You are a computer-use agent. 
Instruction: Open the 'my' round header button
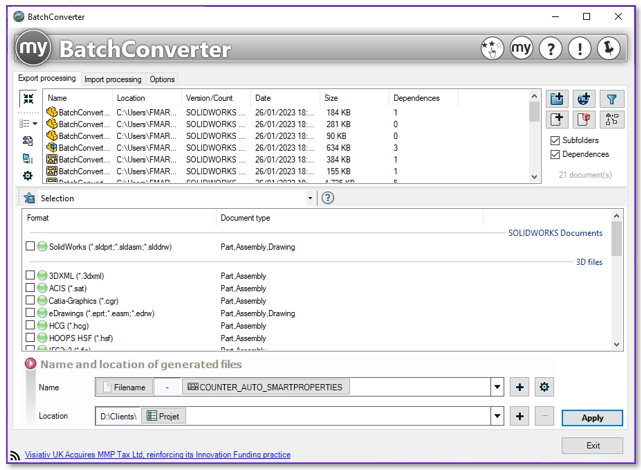(x=521, y=49)
